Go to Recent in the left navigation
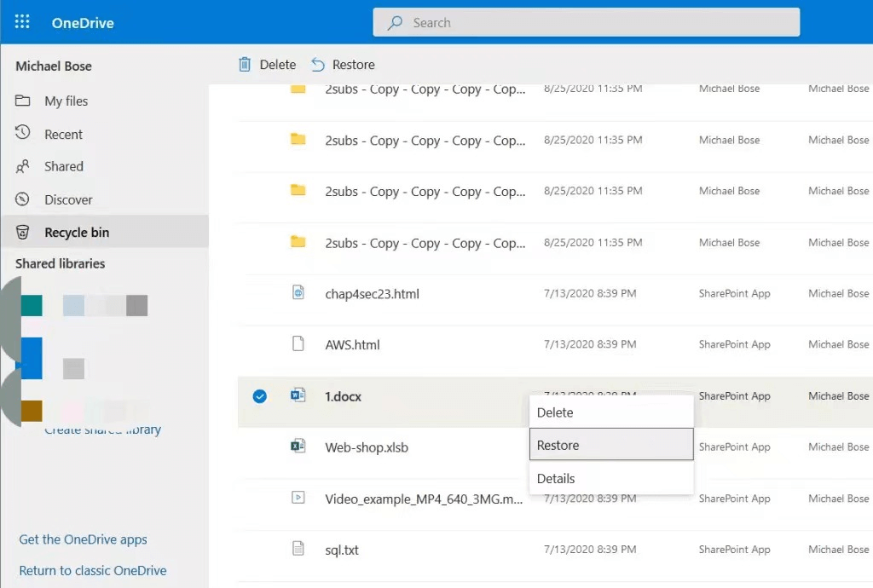Screen dimensions: 873x588 coord(63,134)
